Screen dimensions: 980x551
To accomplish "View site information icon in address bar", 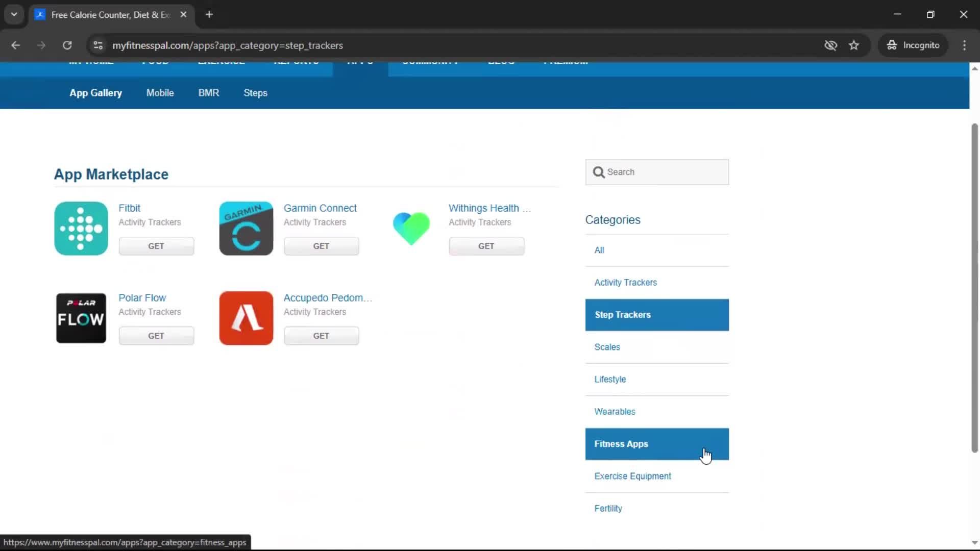I will pos(98,45).
